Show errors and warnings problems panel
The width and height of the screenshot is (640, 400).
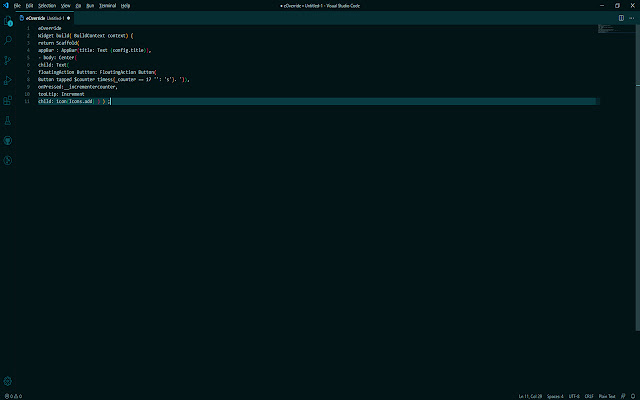[x=13, y=396]
